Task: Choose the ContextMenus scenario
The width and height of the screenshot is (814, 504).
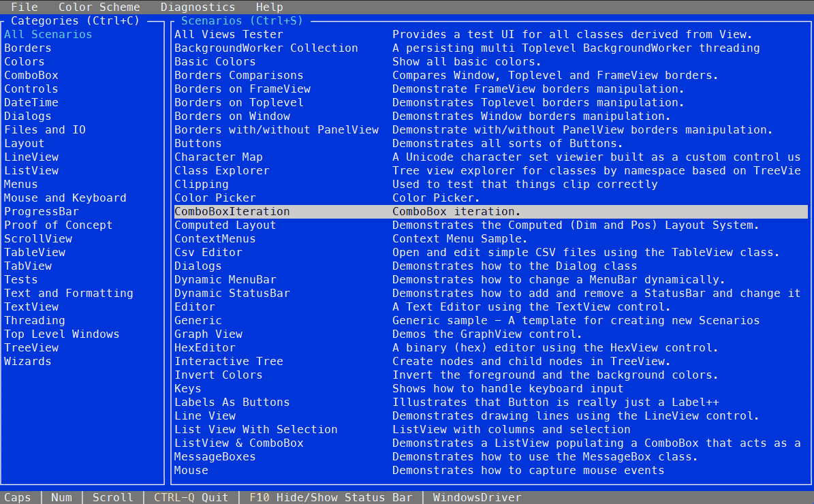Action: click(215, 239)
